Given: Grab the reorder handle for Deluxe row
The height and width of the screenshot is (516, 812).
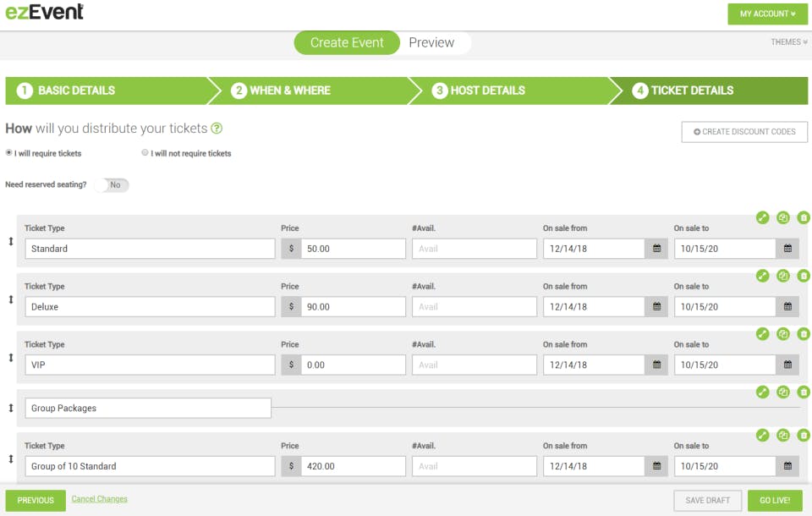Looking at the screenshot, I should coord(11,299).
